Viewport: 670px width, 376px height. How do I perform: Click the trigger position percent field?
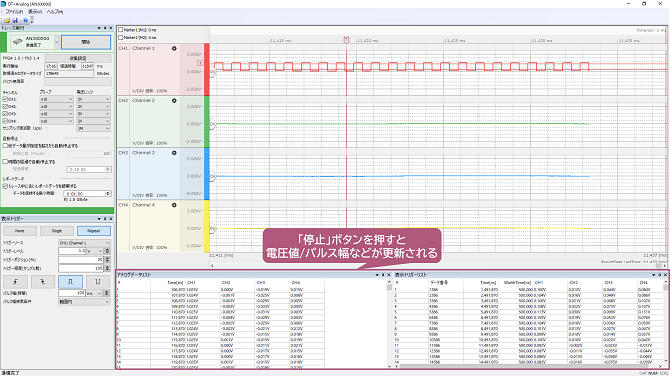click(x=81, y=259)
